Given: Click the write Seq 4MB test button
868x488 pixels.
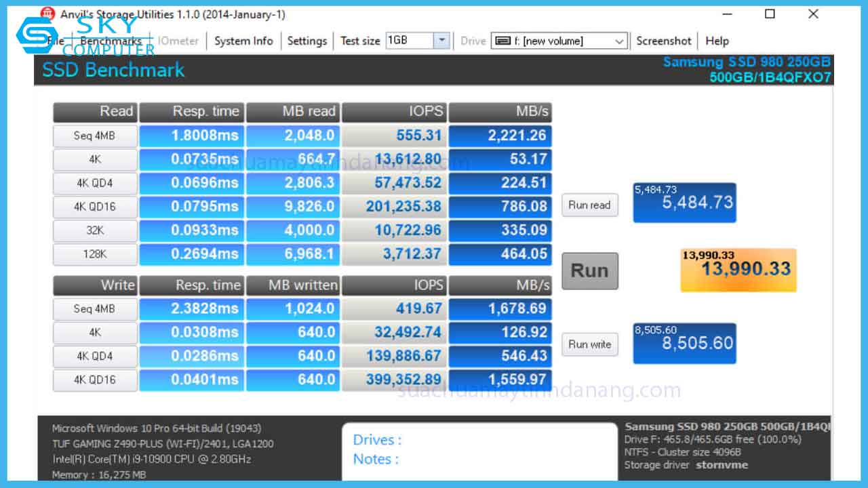Looking at the screenshot, I should pyautogui.click(x=95, y=309).
